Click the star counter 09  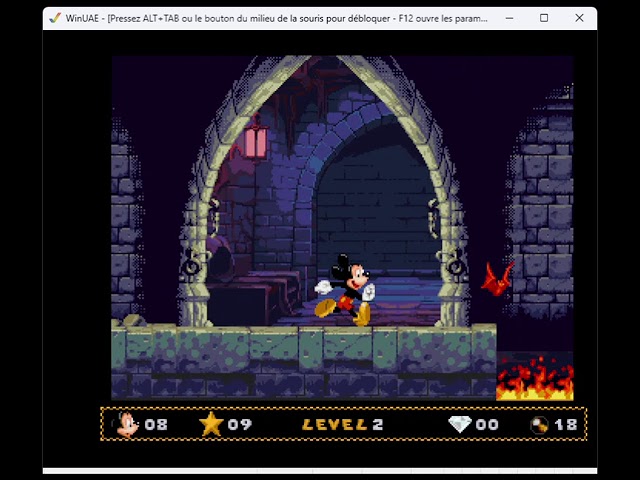tap(240, 424)
